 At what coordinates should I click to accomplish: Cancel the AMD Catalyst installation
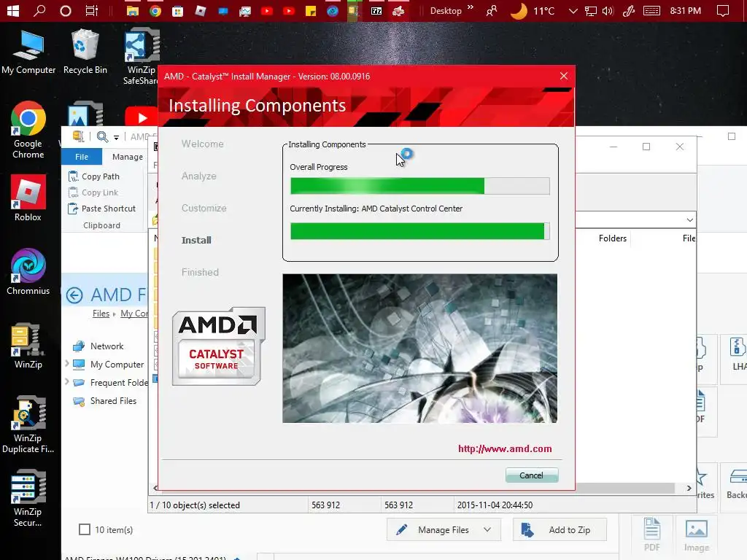[531, 475]
